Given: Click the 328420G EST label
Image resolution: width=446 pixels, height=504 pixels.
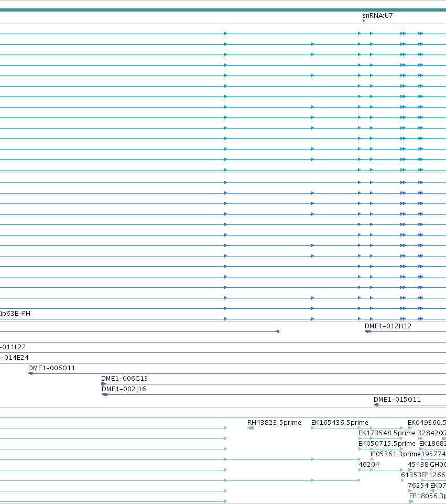Looking at the screenshot, I should click(x=432, y=433).
